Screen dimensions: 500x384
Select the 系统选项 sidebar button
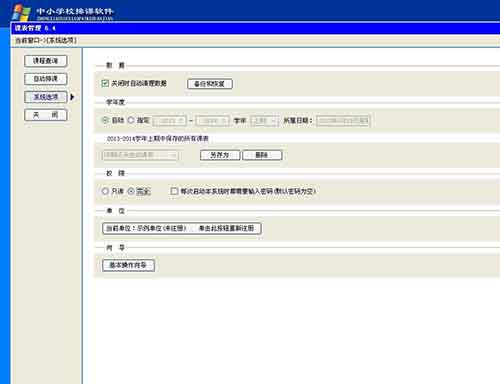[46, 97]
